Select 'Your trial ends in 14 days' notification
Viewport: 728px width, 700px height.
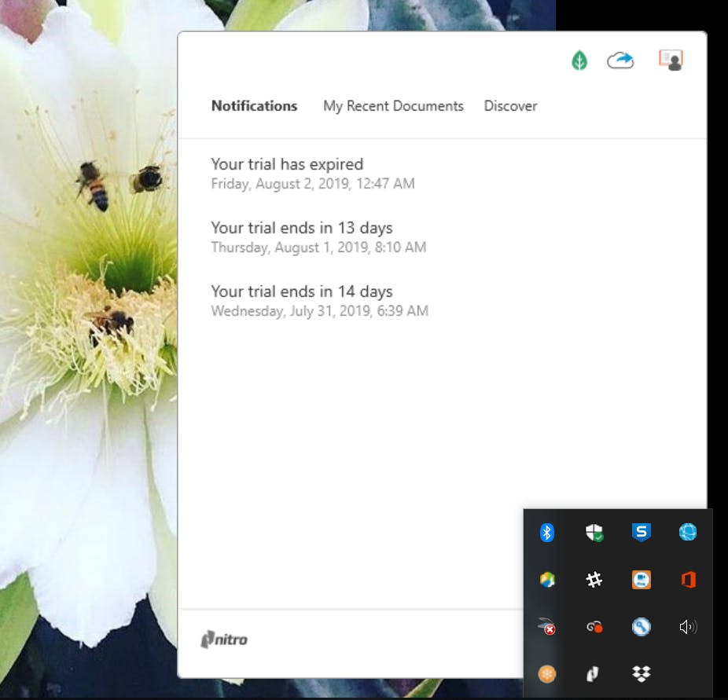301,292
